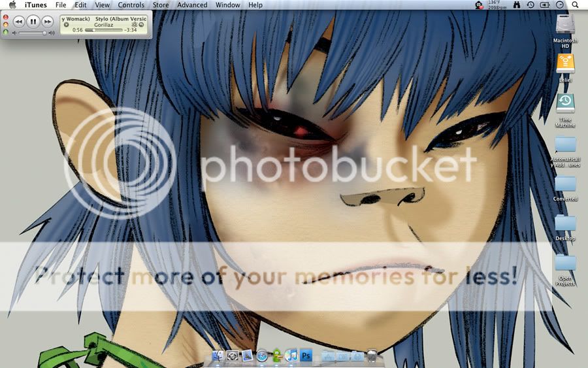Click the iTunes icon in the Dock
588x368 pixels.
pyautogui.click(x=291, y=356)
